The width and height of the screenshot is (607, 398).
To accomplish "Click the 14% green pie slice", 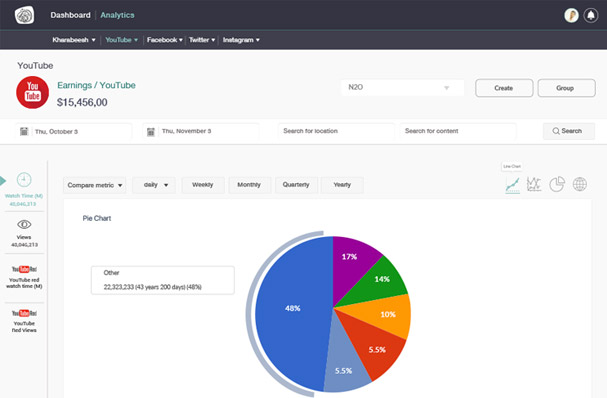I will (x=381, y=280).
